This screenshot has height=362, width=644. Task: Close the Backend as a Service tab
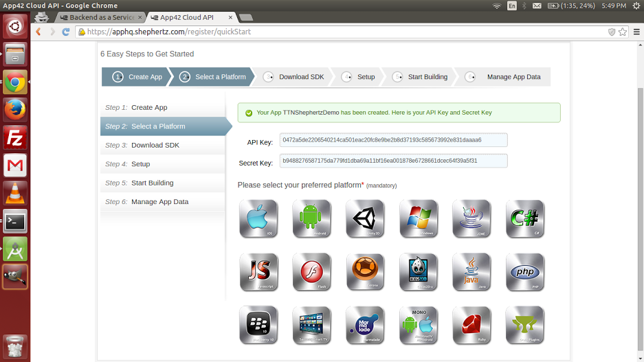[140, 17]
